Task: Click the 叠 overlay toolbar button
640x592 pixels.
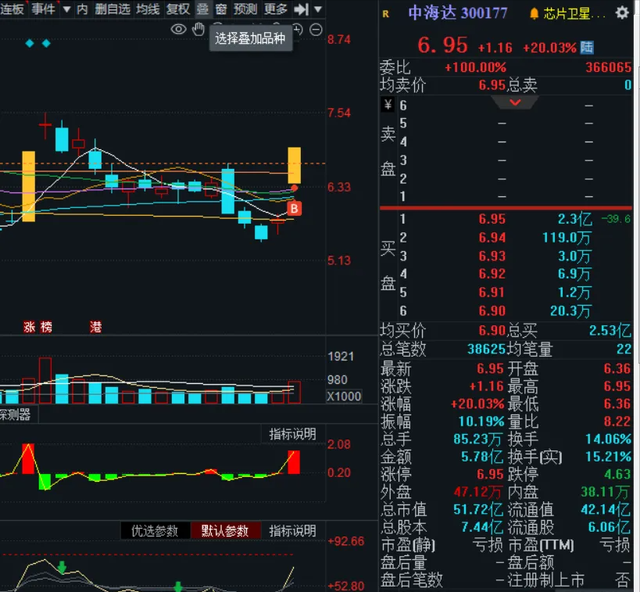Action: click(202, 9)
